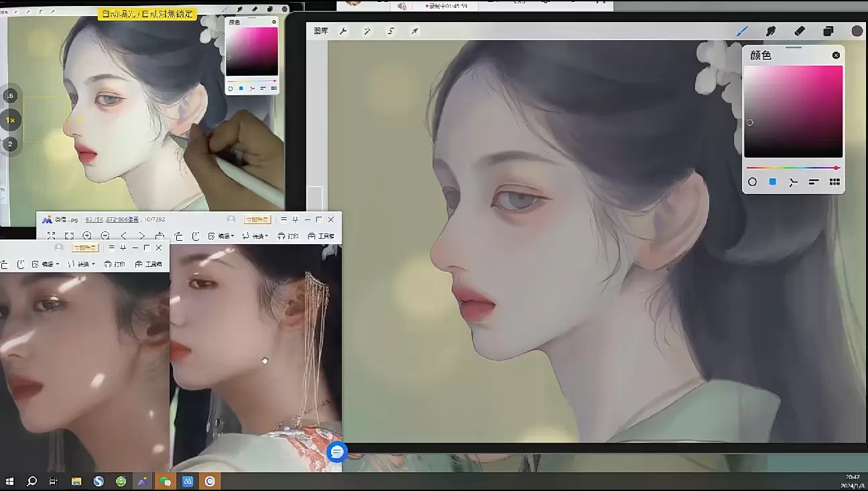This screenshot has width=868, height=491.
Task: Click orange login button in 微信...pg viewer
Action: coord(257,219)
